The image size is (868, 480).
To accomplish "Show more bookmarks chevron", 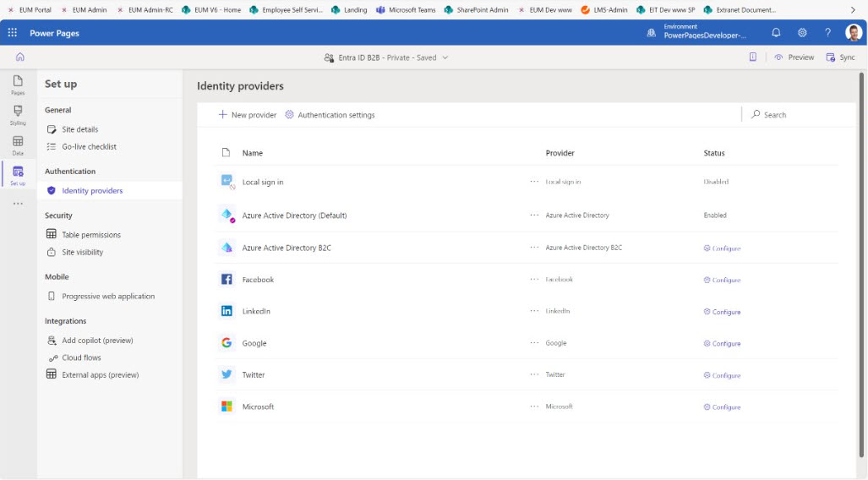I will pyautogui.click(x=853, y=9).
